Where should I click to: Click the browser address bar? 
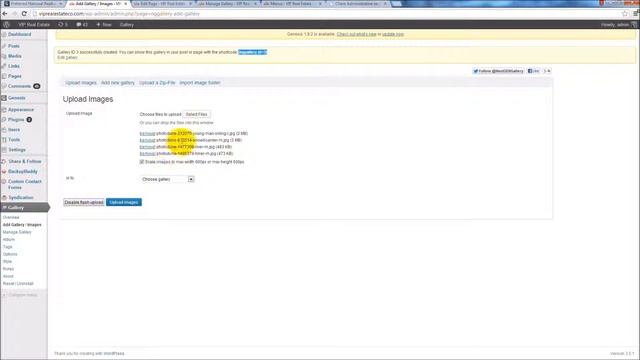(x=327, y=14)
